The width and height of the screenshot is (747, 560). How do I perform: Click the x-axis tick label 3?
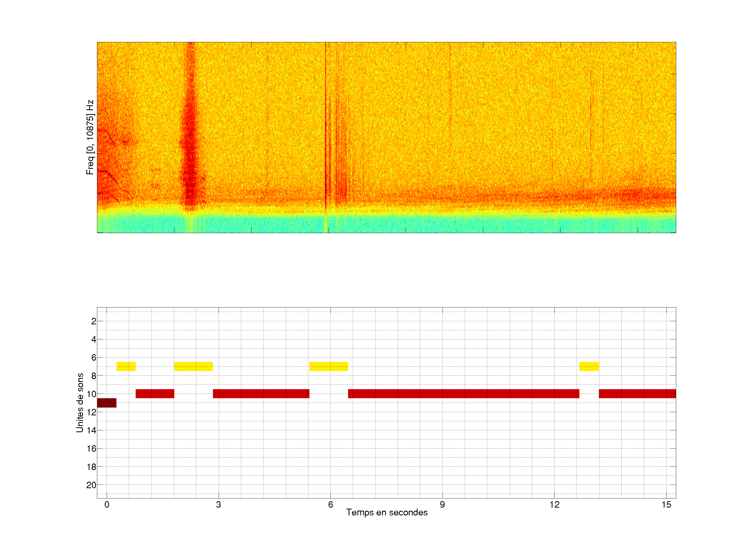point(218,505)
